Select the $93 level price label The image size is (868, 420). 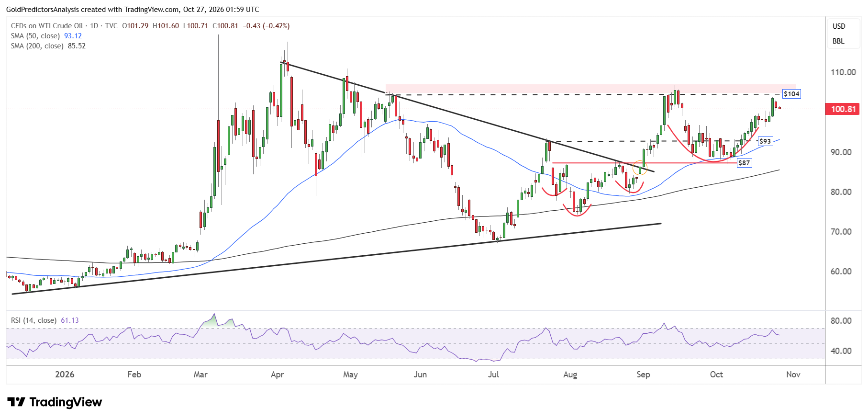click(765, 141)
